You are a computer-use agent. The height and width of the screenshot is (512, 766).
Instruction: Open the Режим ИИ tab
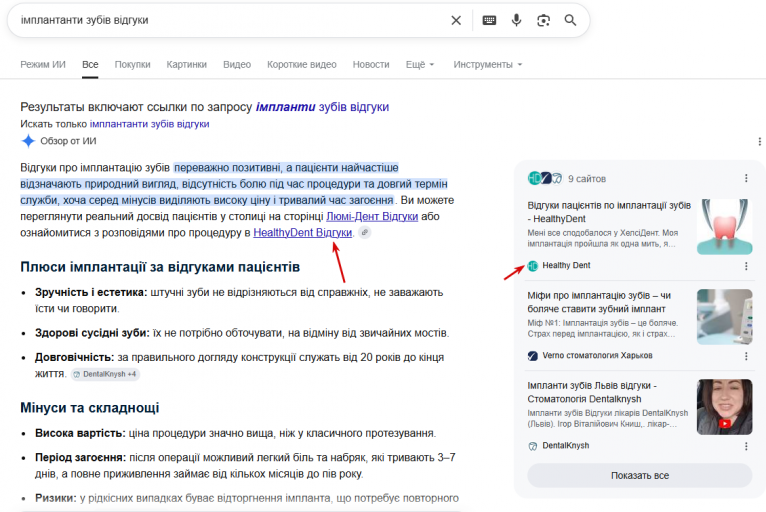pyautogui.click(x=43, y=64)
